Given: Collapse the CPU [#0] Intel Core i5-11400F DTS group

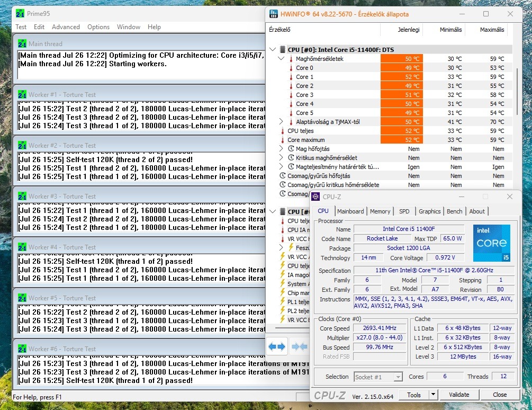Looking at the screenshot, I should (x=273, y=50).
